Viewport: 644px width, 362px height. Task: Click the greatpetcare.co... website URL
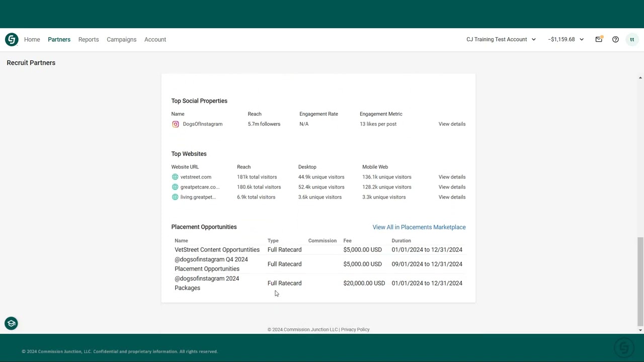[200, 187]
